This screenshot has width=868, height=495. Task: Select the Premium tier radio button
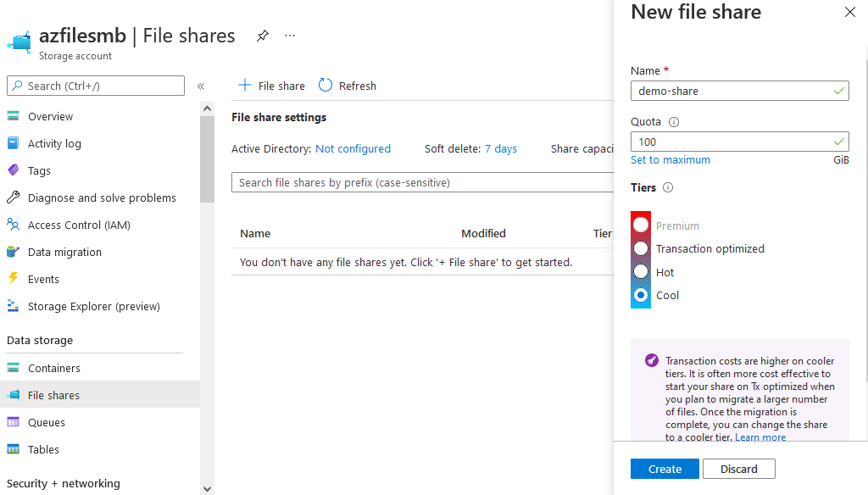[x=641, y=225]
